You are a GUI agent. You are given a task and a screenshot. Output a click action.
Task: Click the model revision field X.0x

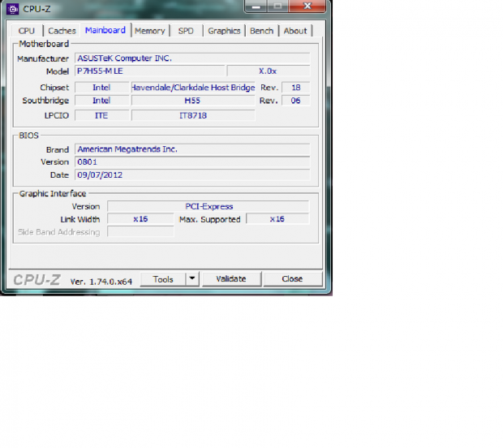click(269, 71)
